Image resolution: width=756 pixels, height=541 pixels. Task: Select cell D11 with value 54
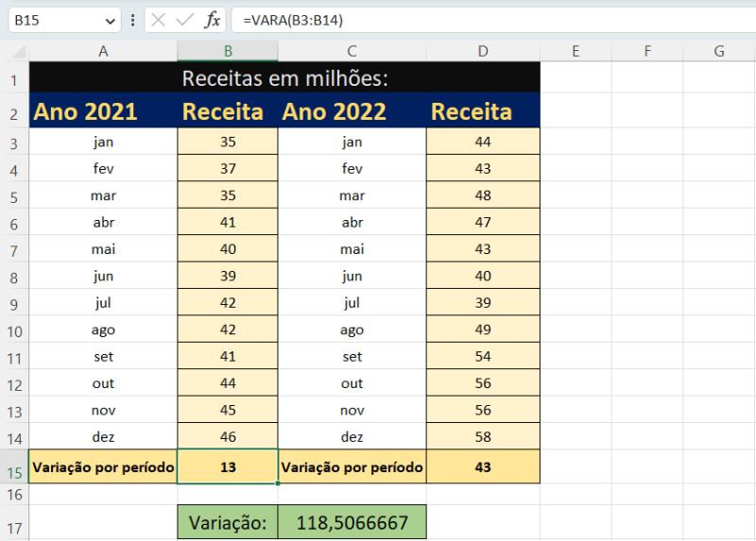coord(483,357)
